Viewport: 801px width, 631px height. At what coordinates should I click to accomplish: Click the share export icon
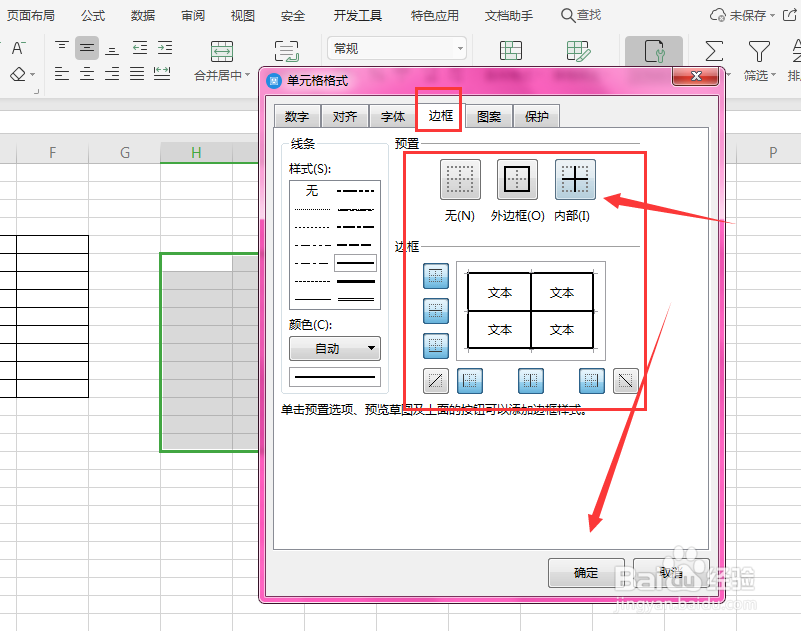[790, 15]
